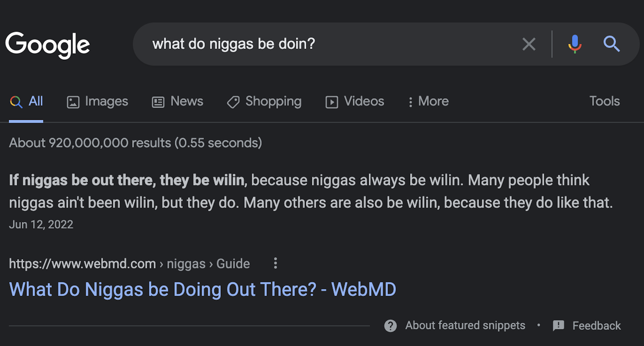644x346 pixels.
Task: Open the Tools filter options
Action: click(x=604, y=101)
